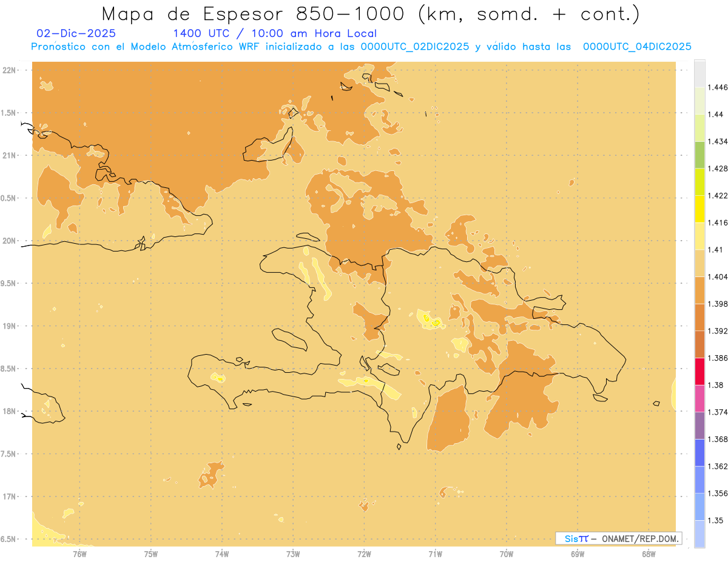Select the date text '02-Dic-2025'
The width and height of the screenshot is (728, 562).
click(x=76, y=33)
